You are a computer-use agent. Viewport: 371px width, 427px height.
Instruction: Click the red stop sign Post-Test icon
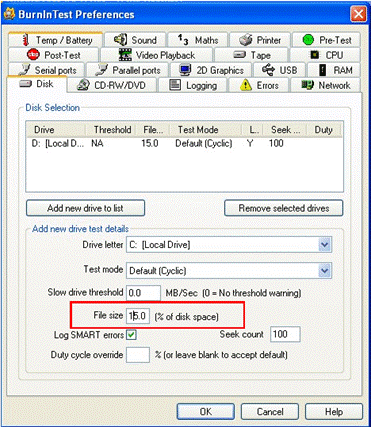pos(33,55)
